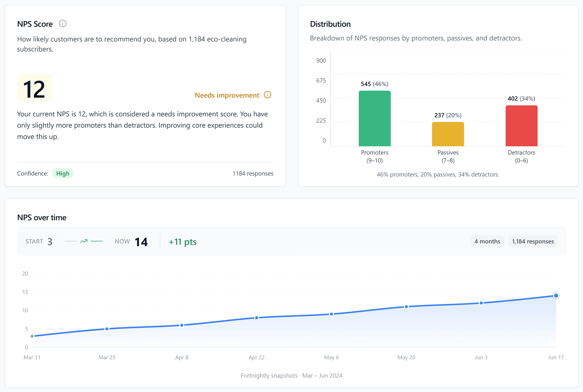
Task: Click the High confidence badge
Action: pos(62,174)
